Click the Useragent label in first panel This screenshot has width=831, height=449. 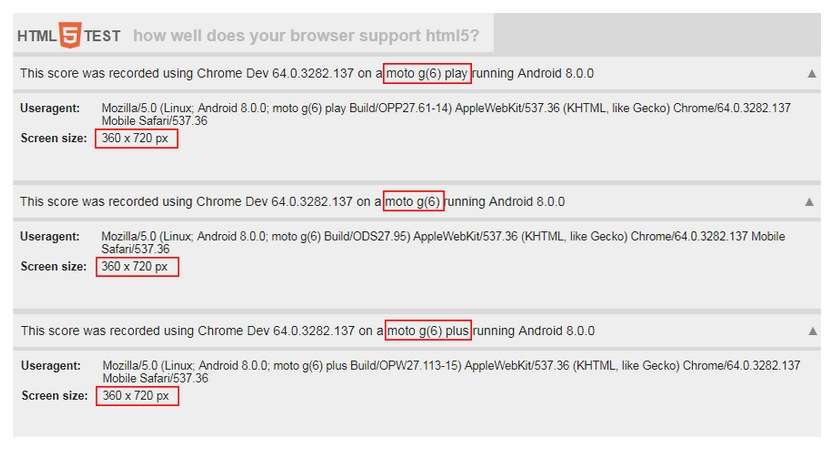50,108
